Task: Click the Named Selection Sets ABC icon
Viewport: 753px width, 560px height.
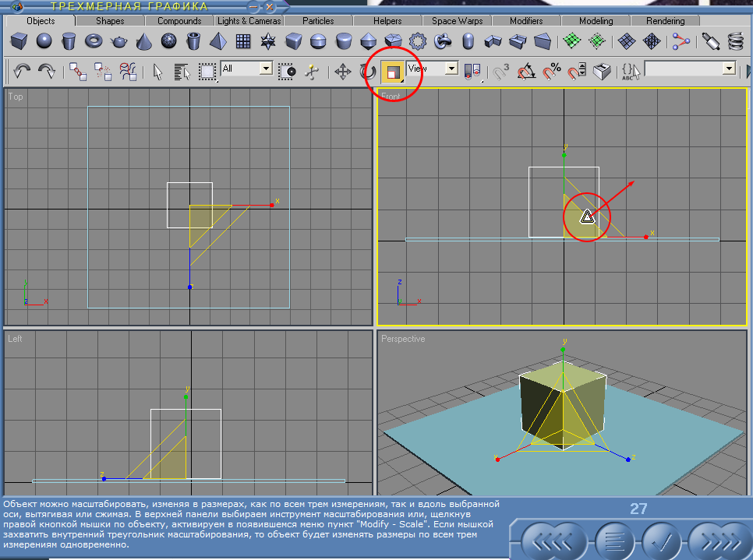Action: (631, 72)
